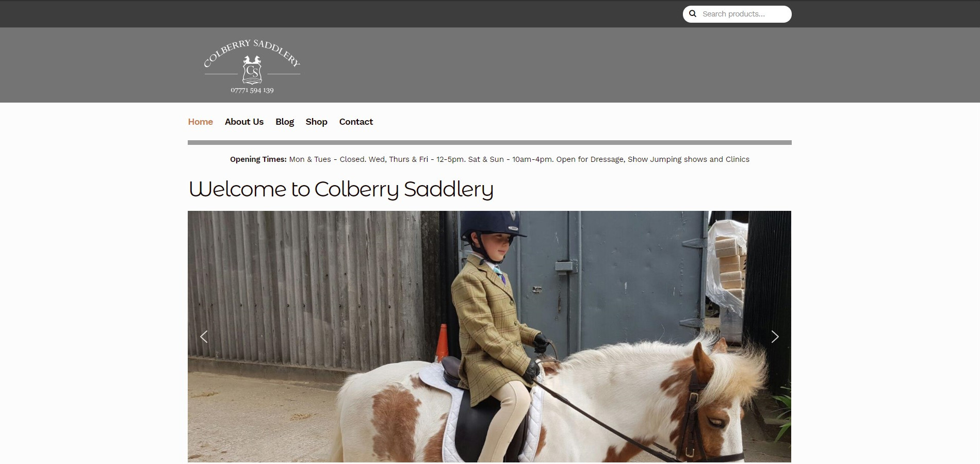This screenshot has width=980, height=464.
Task: Click the orange traffic cone in photo
Action: pos(442,342)
